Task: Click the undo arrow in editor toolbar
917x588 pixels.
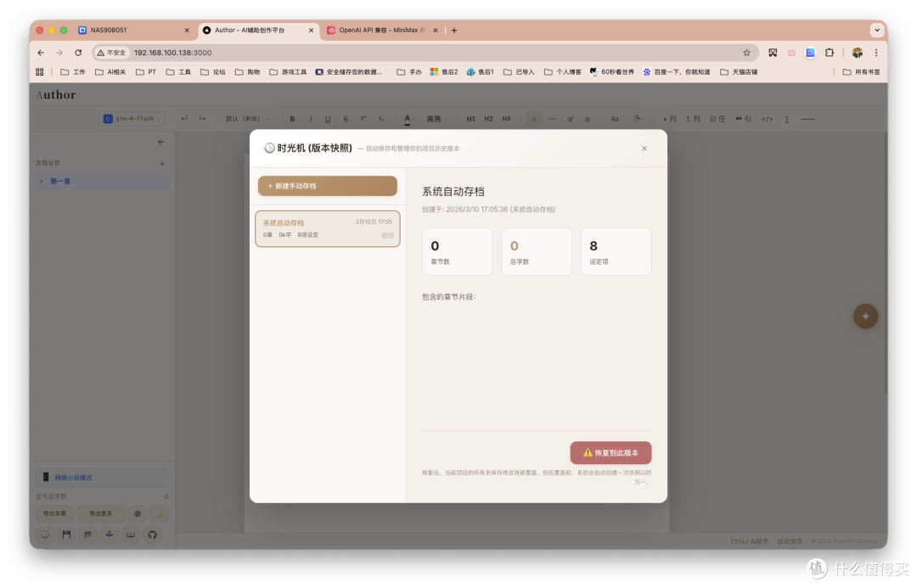Action: coord(185,118)
